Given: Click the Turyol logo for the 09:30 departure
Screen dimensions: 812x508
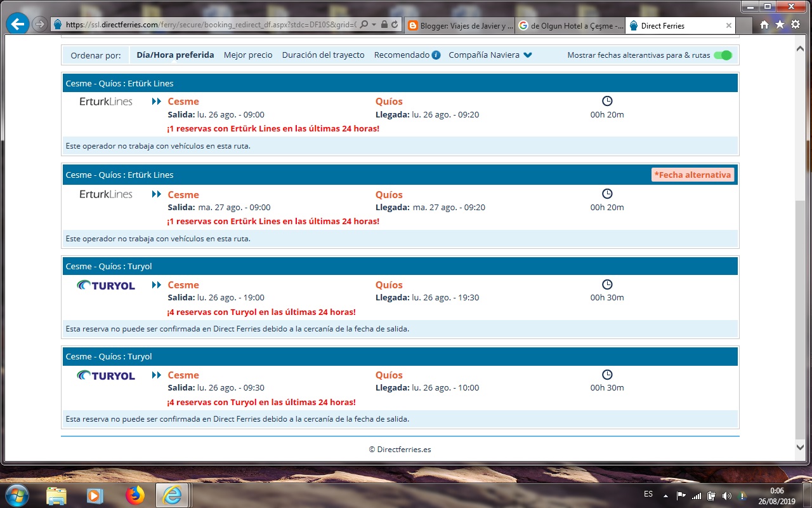Looking at the screenshot, I should click(106, 375).
